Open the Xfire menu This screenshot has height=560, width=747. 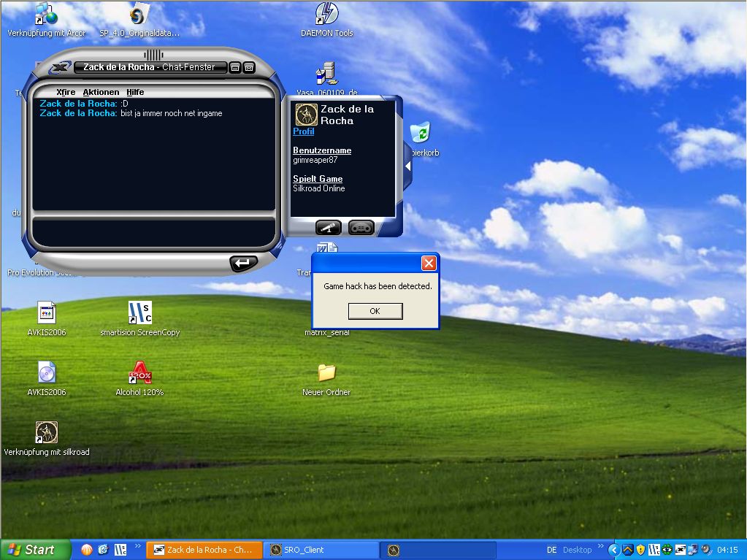tap(66, 92)
